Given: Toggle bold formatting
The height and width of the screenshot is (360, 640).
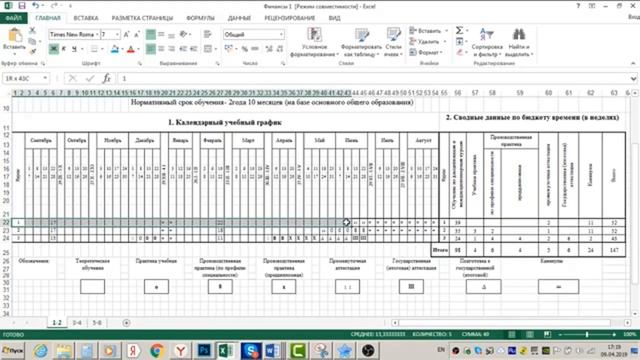Looking at the screenshot, I should point(53,49).
